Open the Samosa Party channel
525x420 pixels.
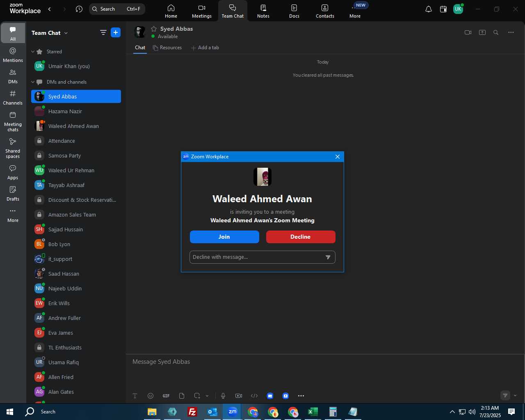pyautogui.click(x=76, y=156)
